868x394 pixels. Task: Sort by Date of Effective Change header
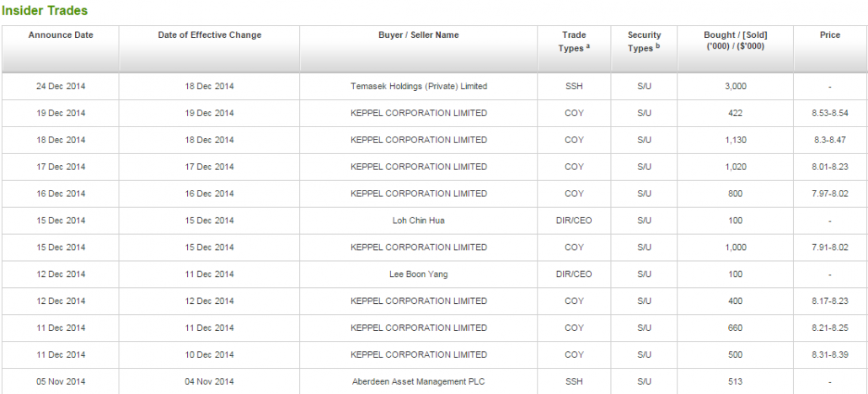pyautogui.click(x=210, y=35)
